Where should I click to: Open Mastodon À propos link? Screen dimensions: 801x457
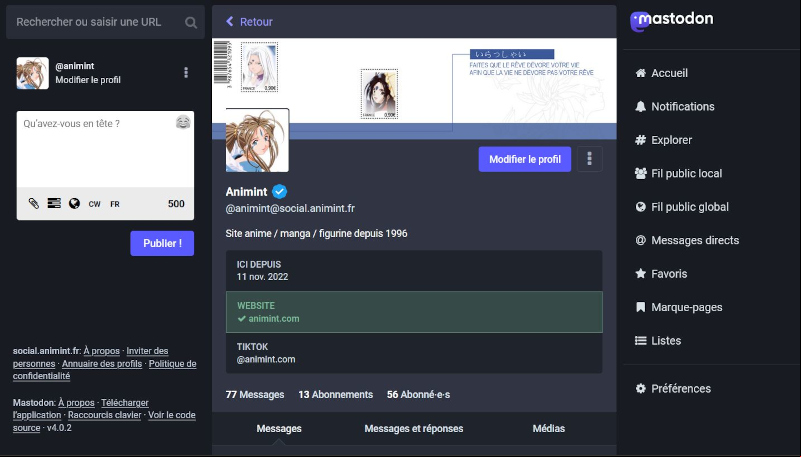(76, 403)
